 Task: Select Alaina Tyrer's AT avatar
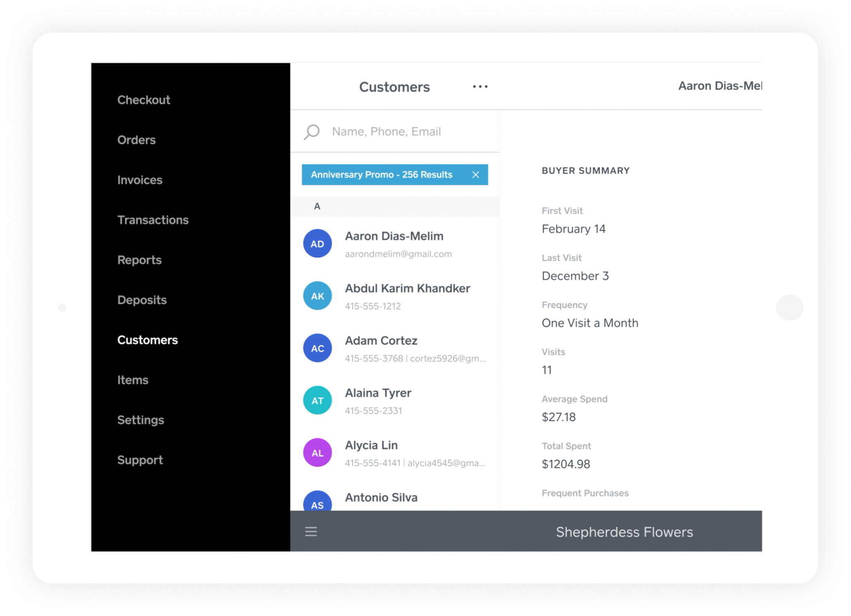[317, 400]
